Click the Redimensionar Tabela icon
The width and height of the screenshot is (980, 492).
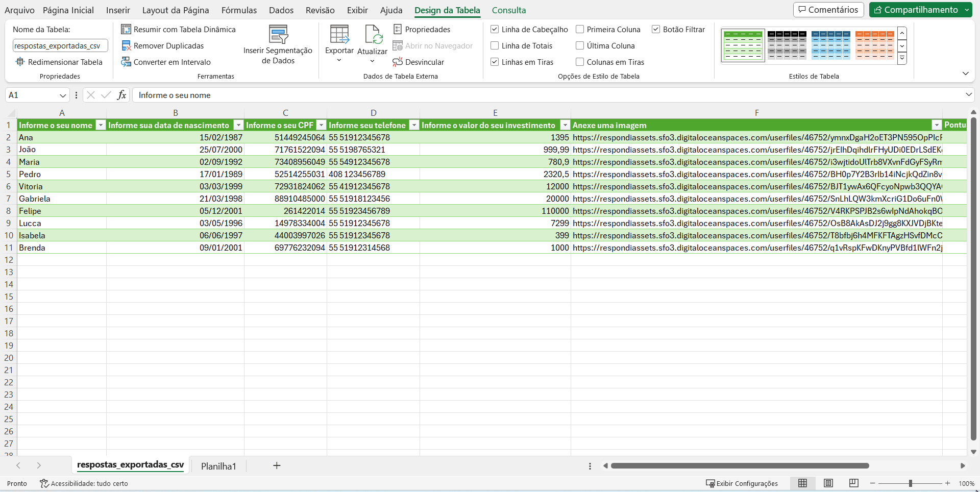[x=20, y=62]
